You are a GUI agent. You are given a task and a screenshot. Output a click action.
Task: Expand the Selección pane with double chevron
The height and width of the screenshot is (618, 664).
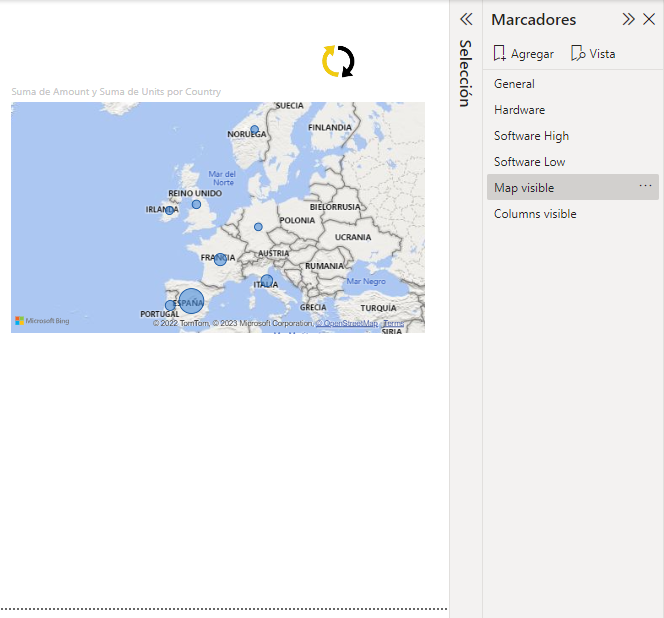click(x=466, y=19)
